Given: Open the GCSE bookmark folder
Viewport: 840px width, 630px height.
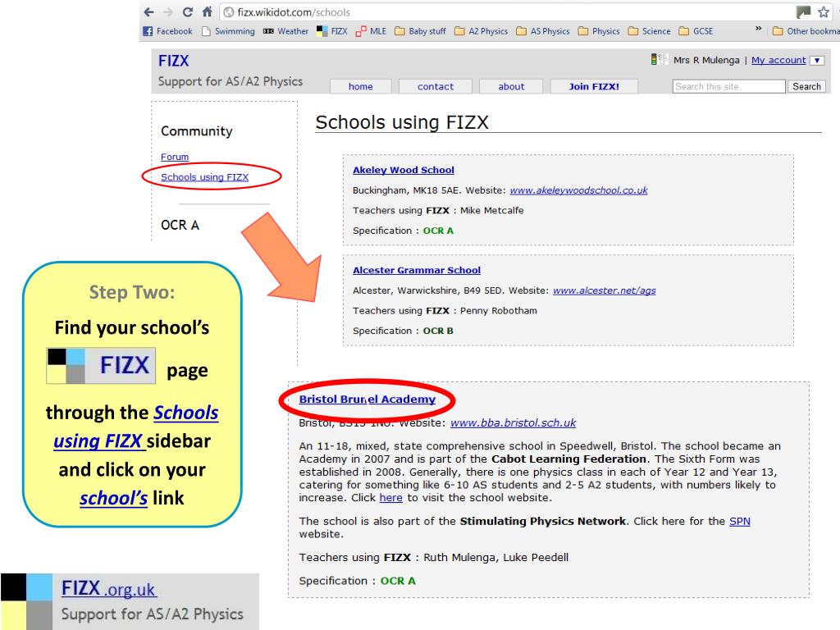Looking at the screenshot, I should [696, 31].
